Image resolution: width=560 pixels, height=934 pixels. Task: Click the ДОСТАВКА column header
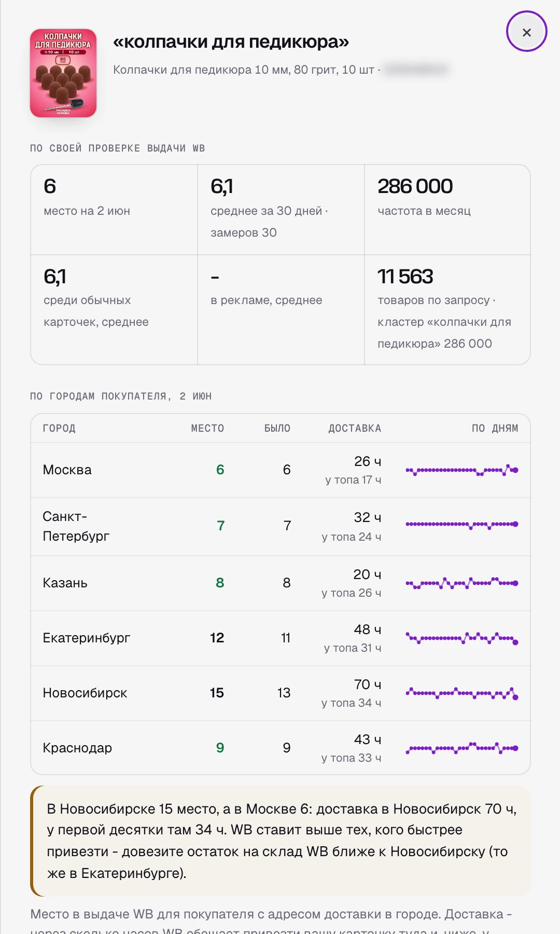[355, 428]
